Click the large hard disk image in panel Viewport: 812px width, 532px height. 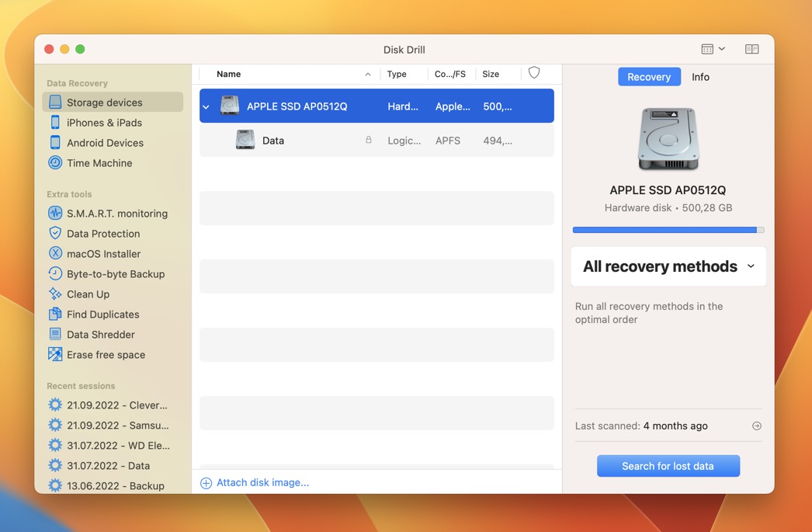click(x=668, y=139)
